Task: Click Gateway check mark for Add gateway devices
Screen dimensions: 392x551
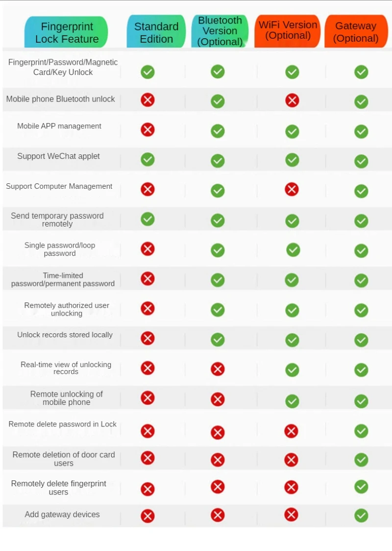Action: [x=361, y=515]
